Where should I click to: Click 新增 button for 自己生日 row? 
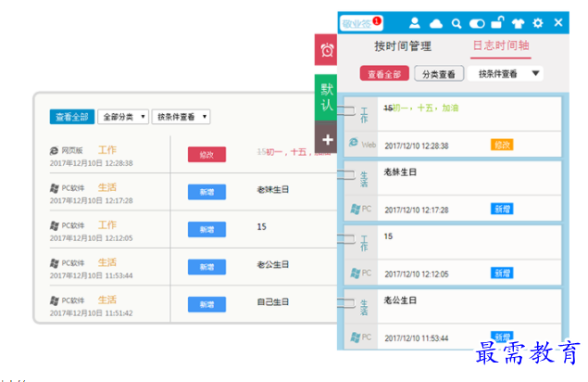click(206, 304)
